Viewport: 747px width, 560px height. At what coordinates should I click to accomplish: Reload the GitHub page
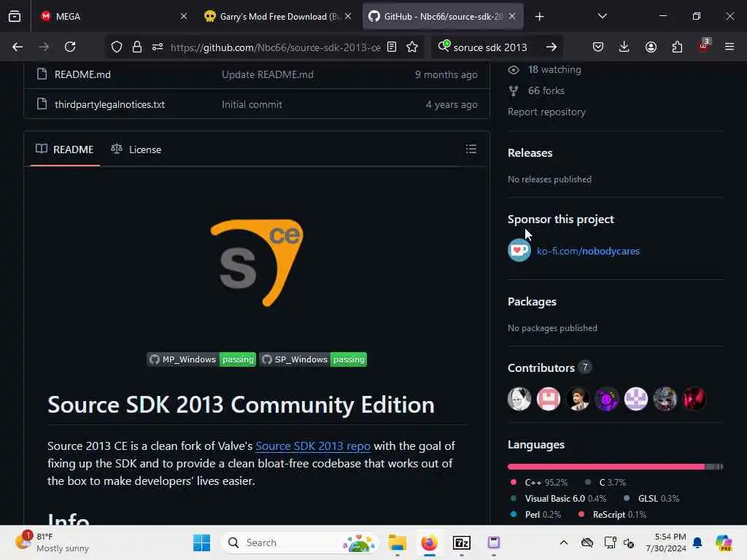coord(70,47)
